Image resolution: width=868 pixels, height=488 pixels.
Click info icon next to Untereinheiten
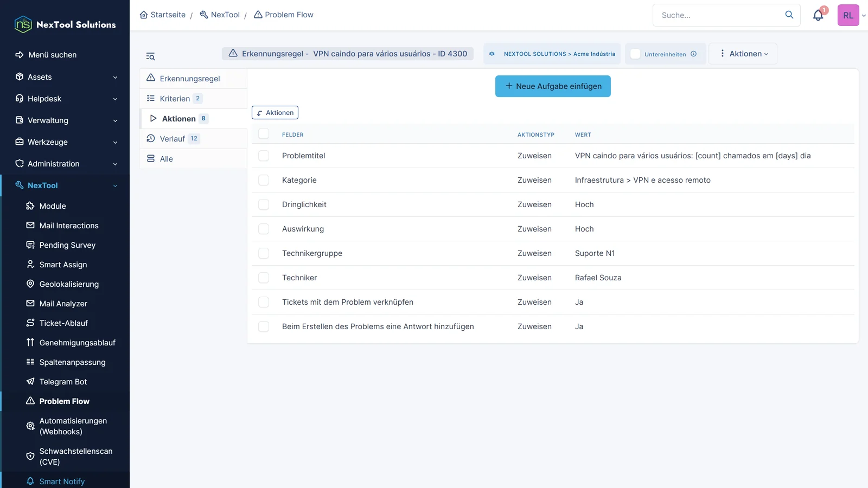[x=693, y=54]
